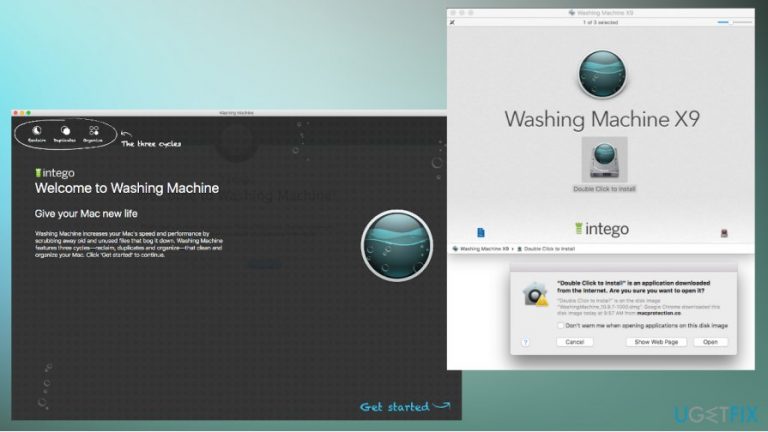Image resolution: width=768 pixels, height=432 pixels.
Task: Click Double Click to Install in path bar
Action: tap(546, 249)
